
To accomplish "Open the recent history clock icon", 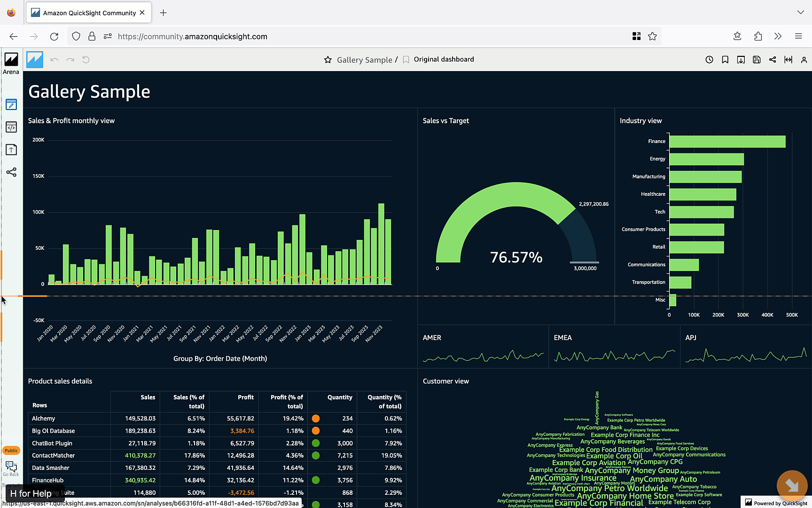I will [x=710, y=60].
